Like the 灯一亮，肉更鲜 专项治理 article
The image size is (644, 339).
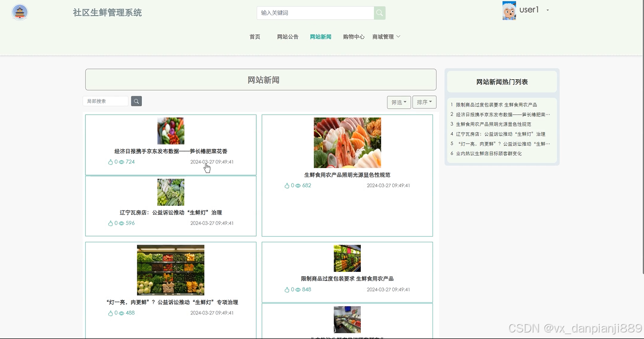[111, 313]
